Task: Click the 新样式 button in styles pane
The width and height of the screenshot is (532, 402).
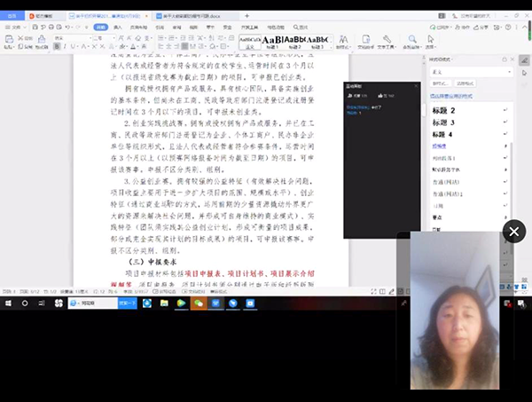Action: click(439, 83)
